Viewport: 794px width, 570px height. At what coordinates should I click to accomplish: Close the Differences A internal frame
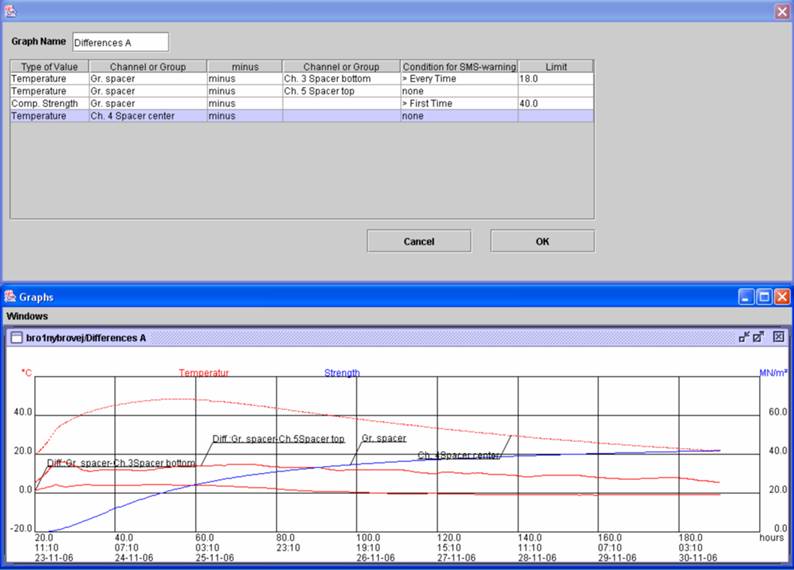[779, 337]
